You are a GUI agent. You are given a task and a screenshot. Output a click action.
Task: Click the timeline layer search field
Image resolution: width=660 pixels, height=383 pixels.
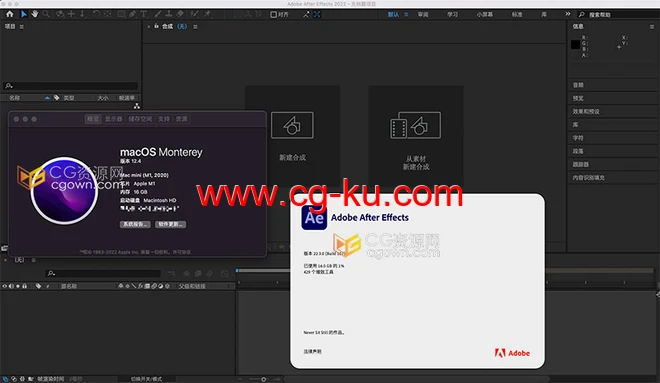point(103,274)
